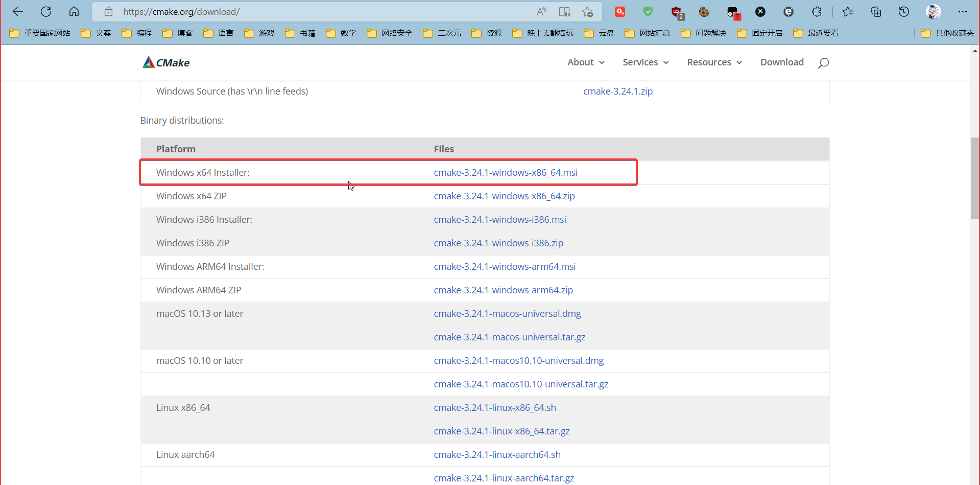Open the dark round face extension
Image resolution: width=980 pixels, height=485 pixels.
click(788, 11)
